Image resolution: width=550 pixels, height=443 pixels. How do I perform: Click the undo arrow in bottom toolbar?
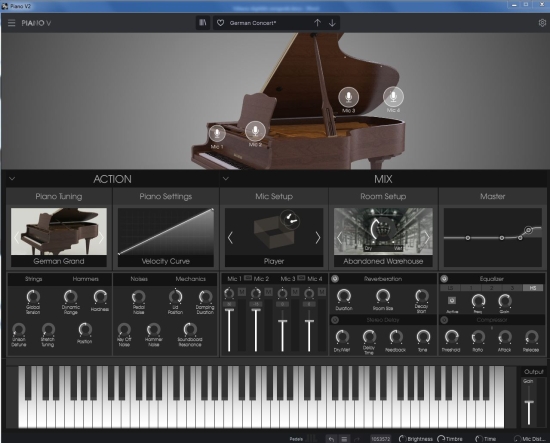coord(331,439)
